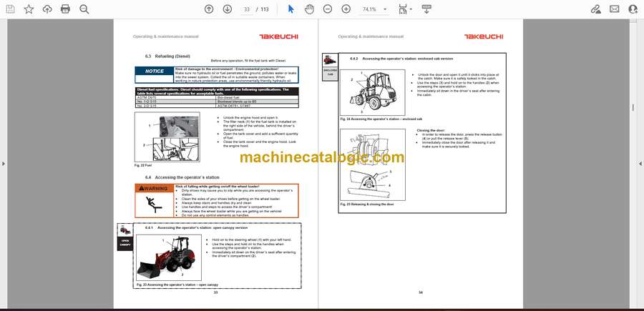
Task: Open the share with others icon
Action: pos(633,9)
